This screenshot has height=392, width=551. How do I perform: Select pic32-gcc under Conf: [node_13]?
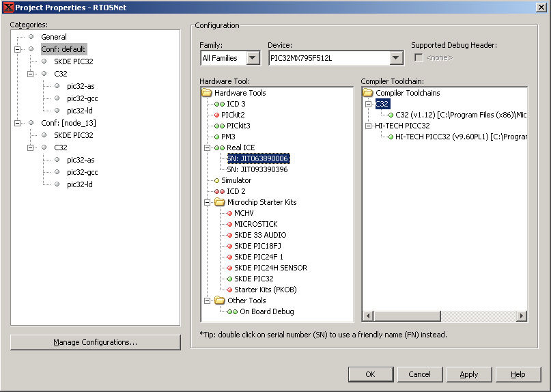point(82,172)
